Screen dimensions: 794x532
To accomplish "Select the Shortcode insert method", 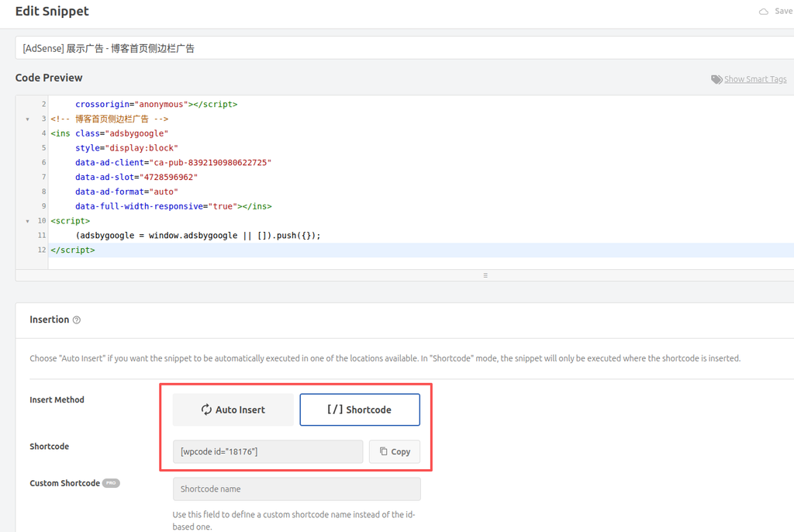I will click(x=360, y=409).
